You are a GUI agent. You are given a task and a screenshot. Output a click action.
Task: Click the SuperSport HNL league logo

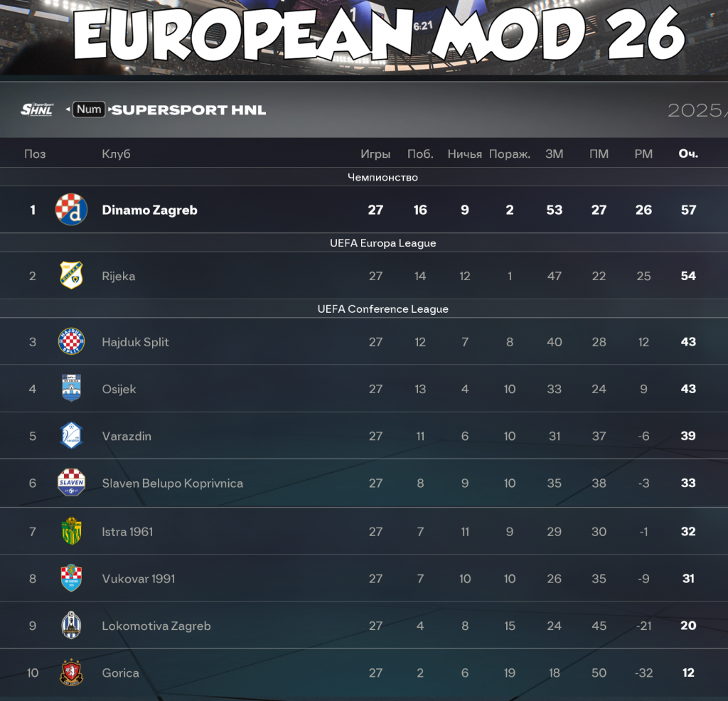point(36,109)
